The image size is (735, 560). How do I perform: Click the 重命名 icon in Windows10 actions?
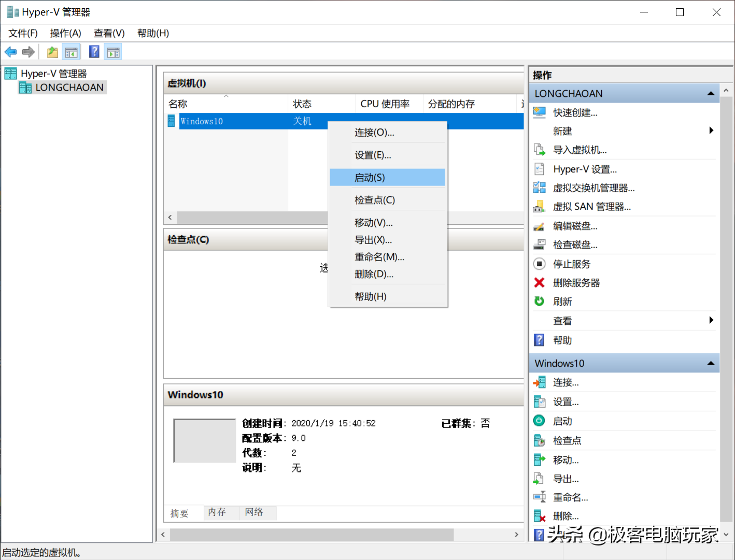(540, 497)
